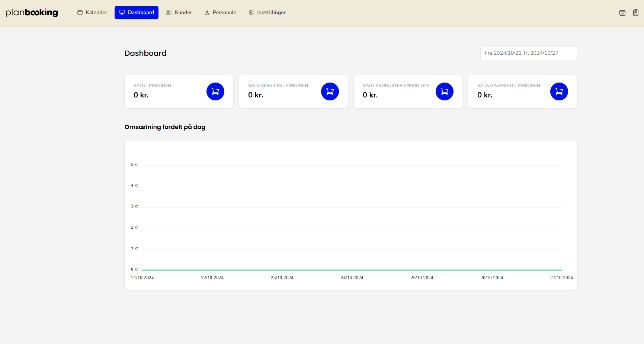This screenshot has width=644, height=344.
Task: Click the 27/10-2024 chart axis label
Action: click(561, 278)
